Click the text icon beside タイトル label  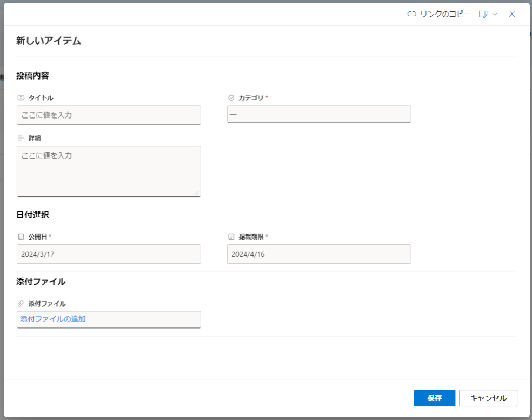coord(21,98)
